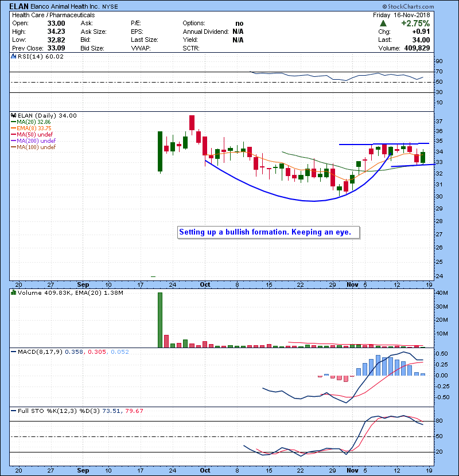Click the 40M tick on the volume axis

(x=442, y=293)
